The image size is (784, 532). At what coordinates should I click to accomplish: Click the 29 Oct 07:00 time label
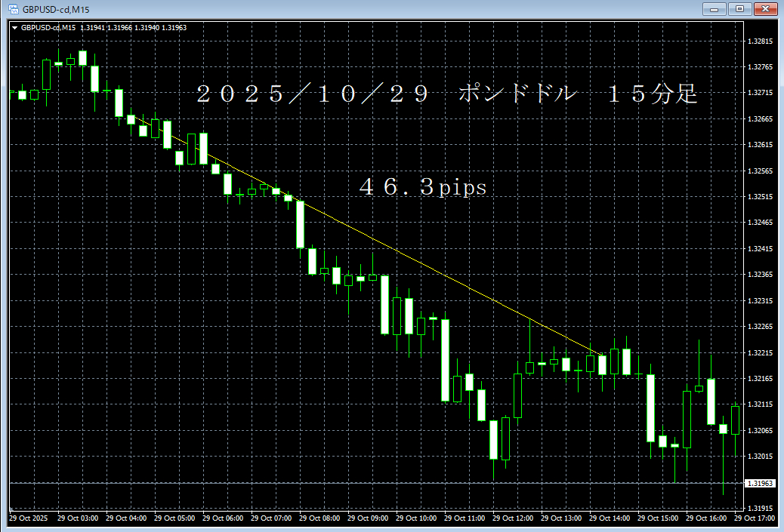(271, 518)
